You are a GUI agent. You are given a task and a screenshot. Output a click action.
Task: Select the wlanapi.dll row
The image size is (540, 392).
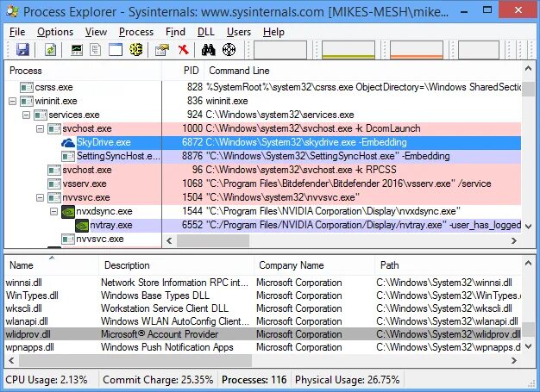click(263, 321)
